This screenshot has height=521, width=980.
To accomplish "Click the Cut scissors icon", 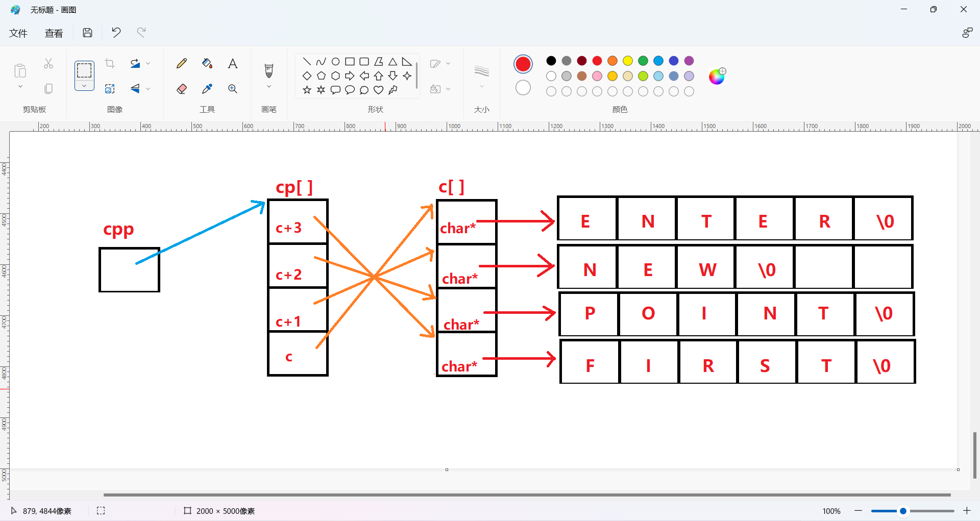I will [48, 63].
